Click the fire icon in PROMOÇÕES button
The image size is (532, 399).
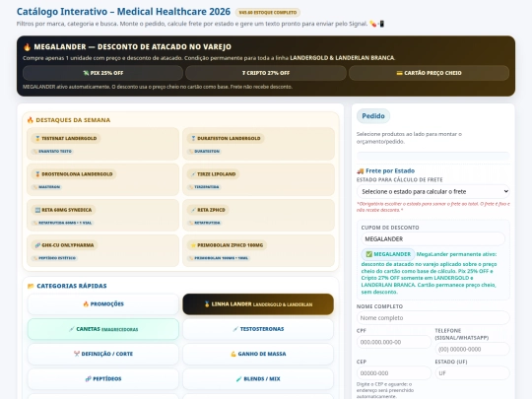[86, 304]
